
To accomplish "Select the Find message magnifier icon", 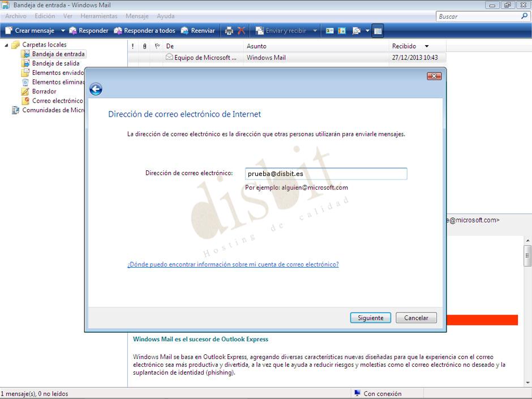I will point(358,31).
